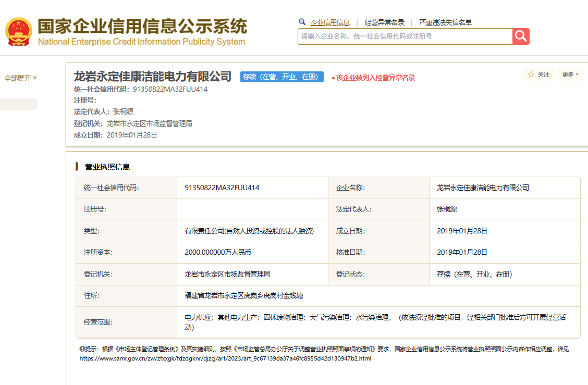Click the 核准日期 value 2019年01月28日
The width and height of the screenshot is (588, 385).
coord(462,252)
